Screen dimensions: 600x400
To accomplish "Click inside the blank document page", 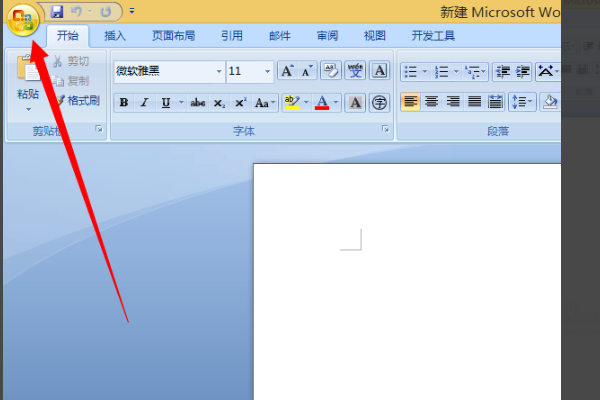I will click(407, 282).
